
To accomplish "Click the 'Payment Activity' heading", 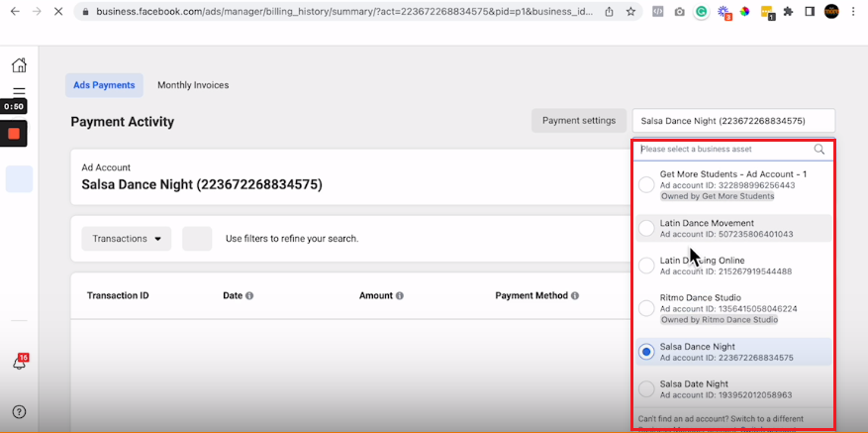I will tap(123, 122).
